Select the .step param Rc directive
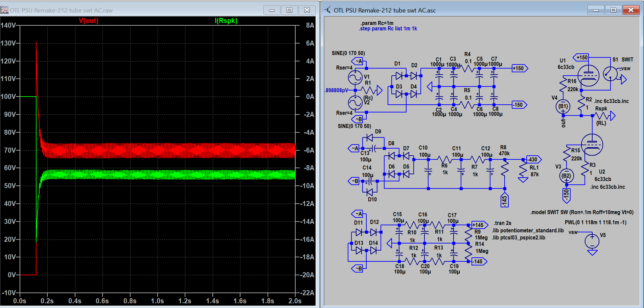Screen dimensions: 644x308 (388, 29)
